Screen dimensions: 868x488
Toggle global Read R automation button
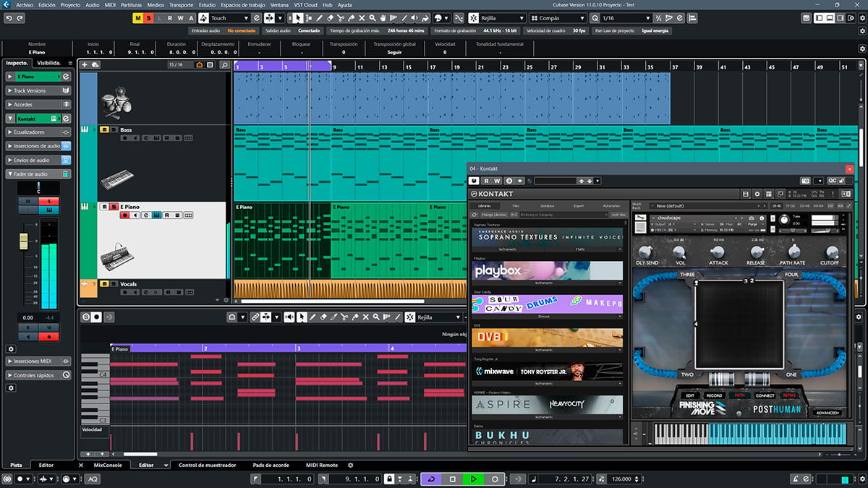point(169,18)
